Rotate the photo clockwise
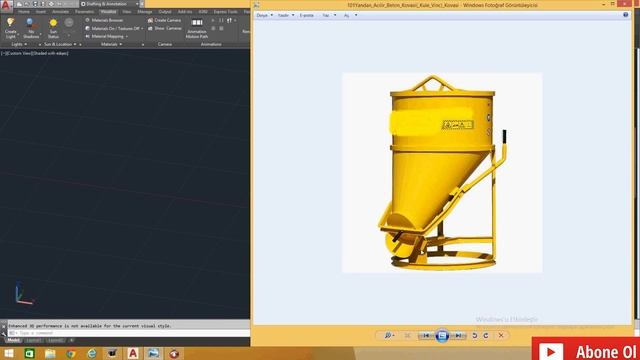 (x=486, y=336)
